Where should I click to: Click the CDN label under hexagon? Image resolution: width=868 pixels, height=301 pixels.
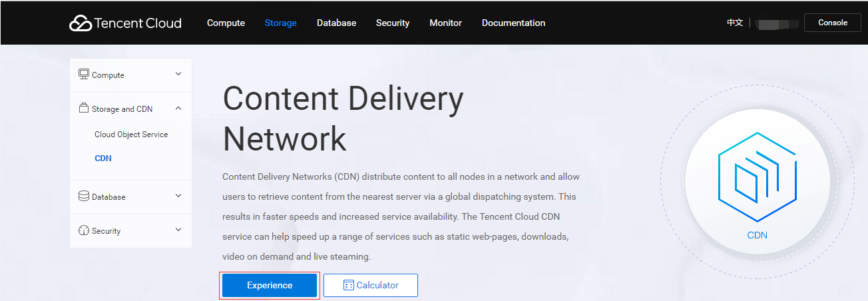click(x=758, y=235)
